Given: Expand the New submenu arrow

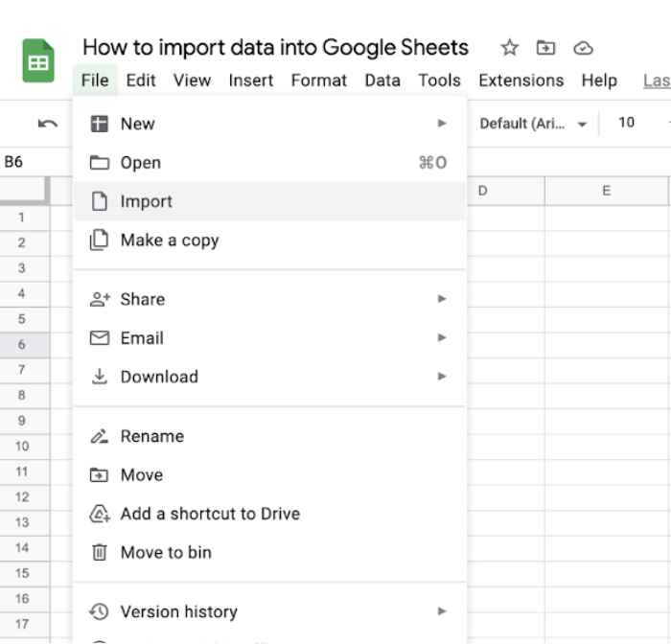Looking at the screenshot, I should pyautogui.click(x=442, y=124).
